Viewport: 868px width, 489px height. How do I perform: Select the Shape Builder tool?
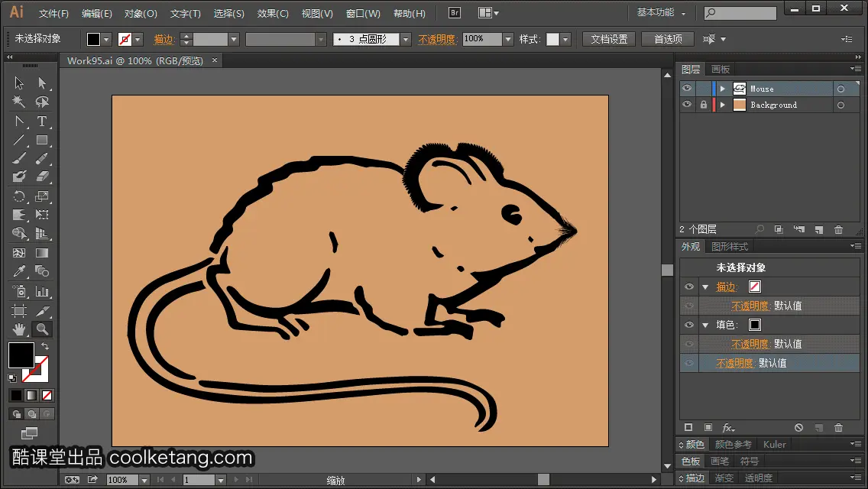click(x=19, y=234)
